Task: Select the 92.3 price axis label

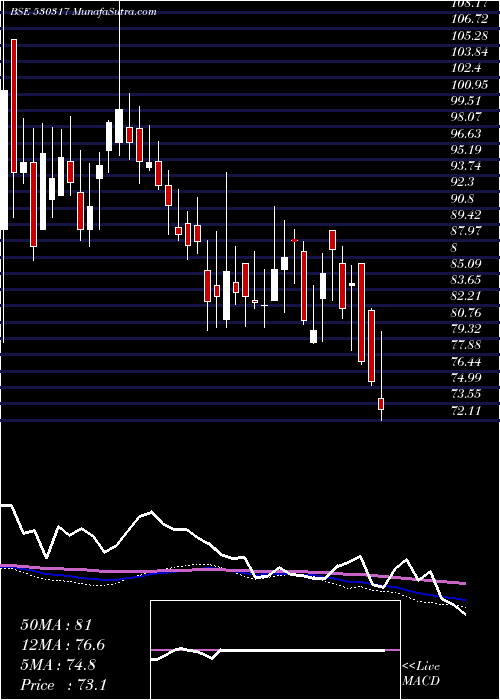Action: (x=464, y=182)
